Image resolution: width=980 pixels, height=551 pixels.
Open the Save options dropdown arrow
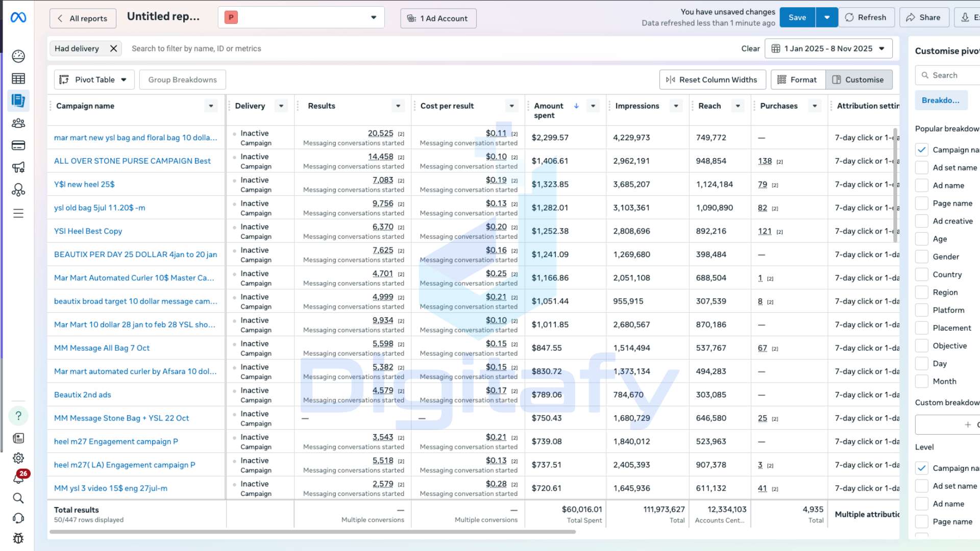click(827, 17)
